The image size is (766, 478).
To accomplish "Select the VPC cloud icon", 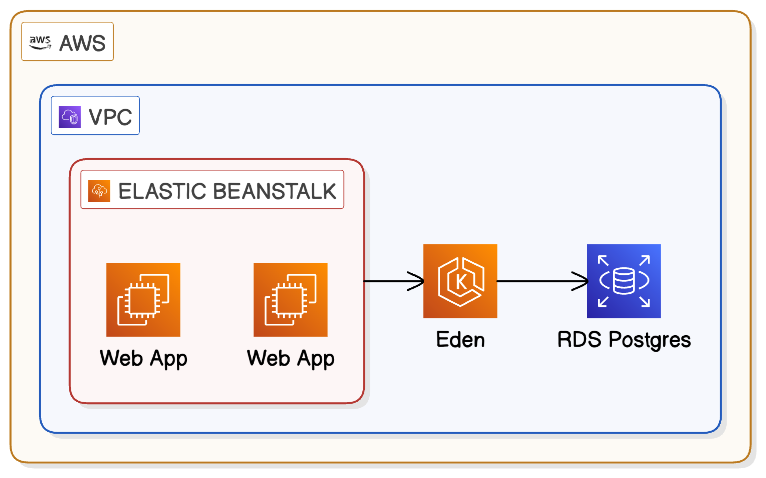I will tap(70, 117).
